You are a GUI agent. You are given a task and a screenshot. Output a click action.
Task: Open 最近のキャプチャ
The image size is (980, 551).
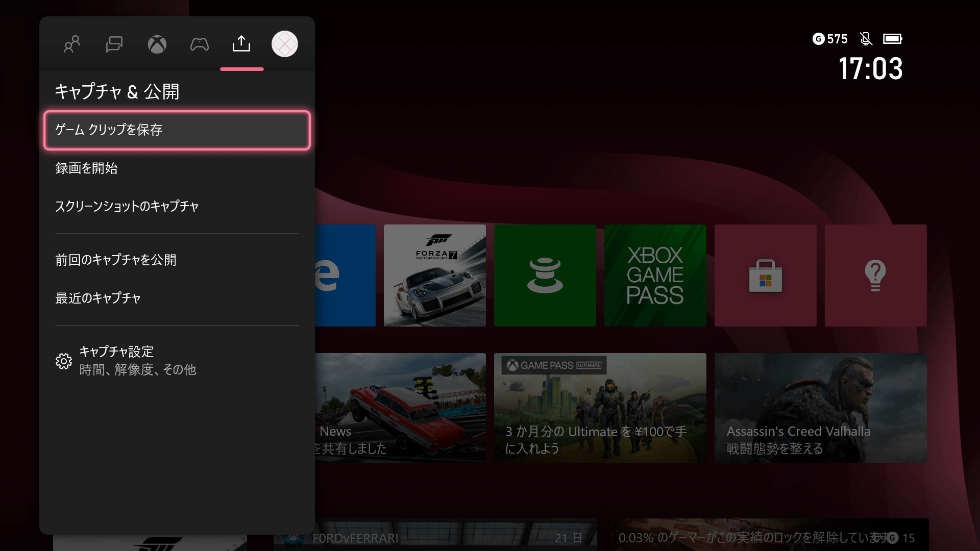177,298
